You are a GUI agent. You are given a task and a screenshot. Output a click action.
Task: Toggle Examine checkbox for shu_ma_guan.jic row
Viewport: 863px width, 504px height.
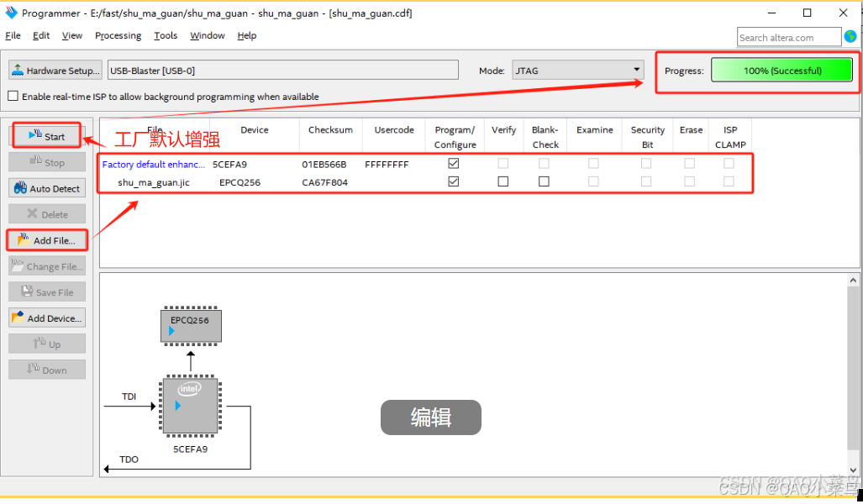(593, 181)
